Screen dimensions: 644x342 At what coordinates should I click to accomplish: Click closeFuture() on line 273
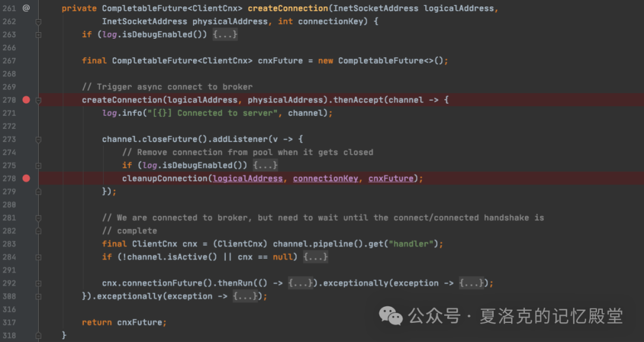pyautogui.click(x=175, y=139)
